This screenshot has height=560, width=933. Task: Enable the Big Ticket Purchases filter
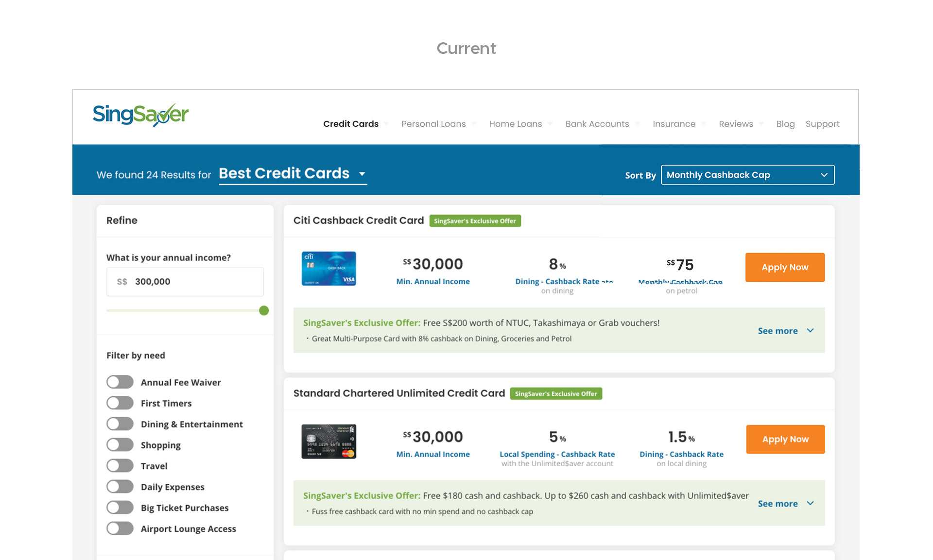[120, 508]
